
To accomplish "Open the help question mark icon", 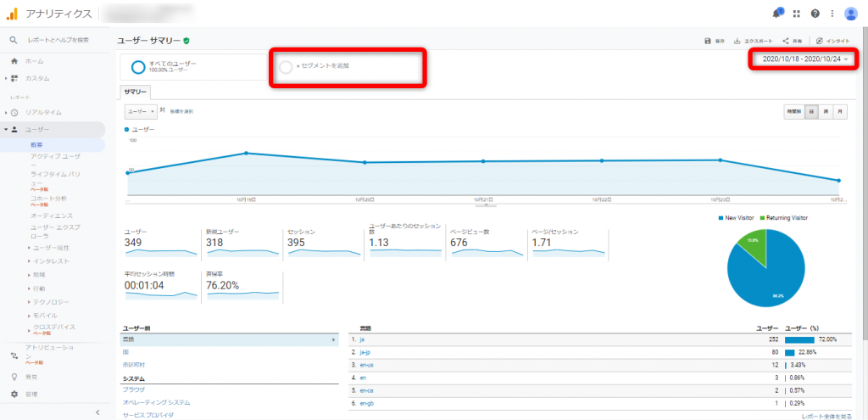I will tap(815, 14).
